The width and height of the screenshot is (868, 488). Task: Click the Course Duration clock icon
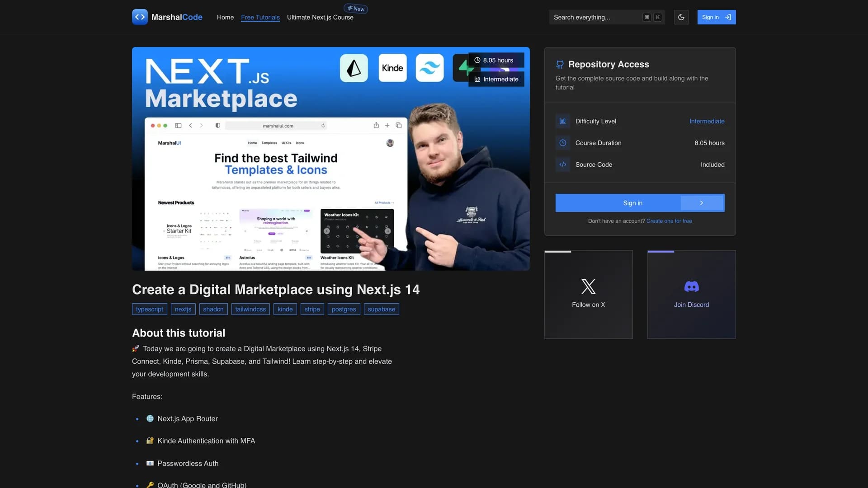pos(563,143)
